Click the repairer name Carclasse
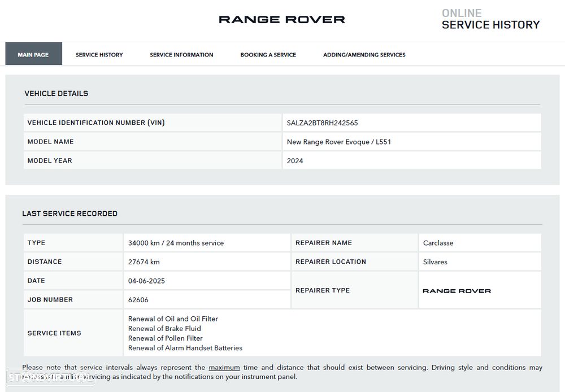This screenshot has width=565, height=392. pos(438,243)
